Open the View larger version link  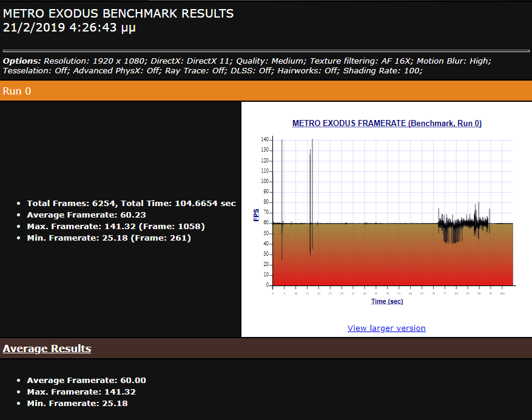[x=386, y=328]
